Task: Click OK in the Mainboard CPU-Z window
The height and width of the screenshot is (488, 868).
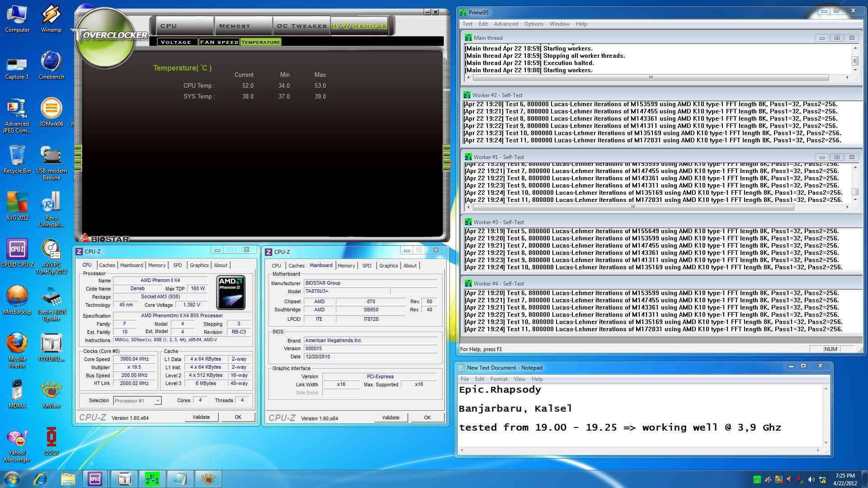Action: point(427,418)
